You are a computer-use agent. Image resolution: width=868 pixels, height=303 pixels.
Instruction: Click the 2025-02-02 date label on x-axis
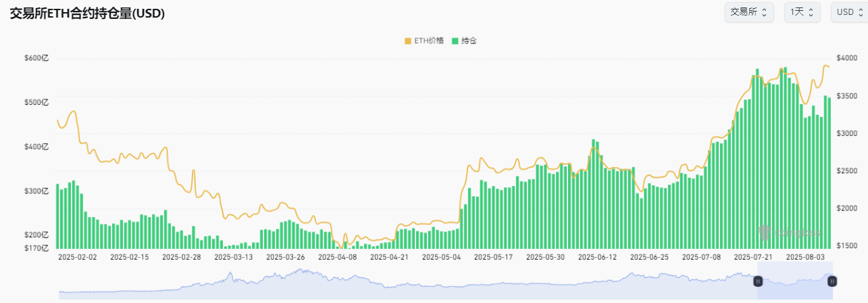[x=77, y=257]
